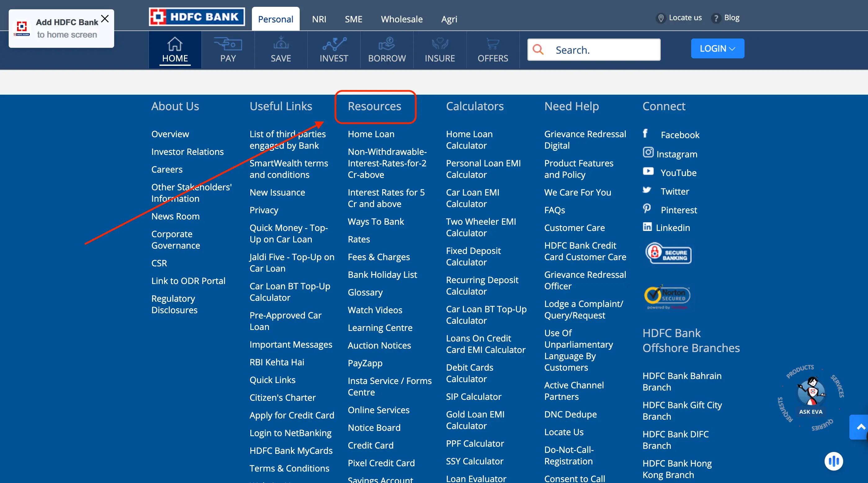Screen dimensions: 868x483
Task: Open the Careers link
Action: 167,169
